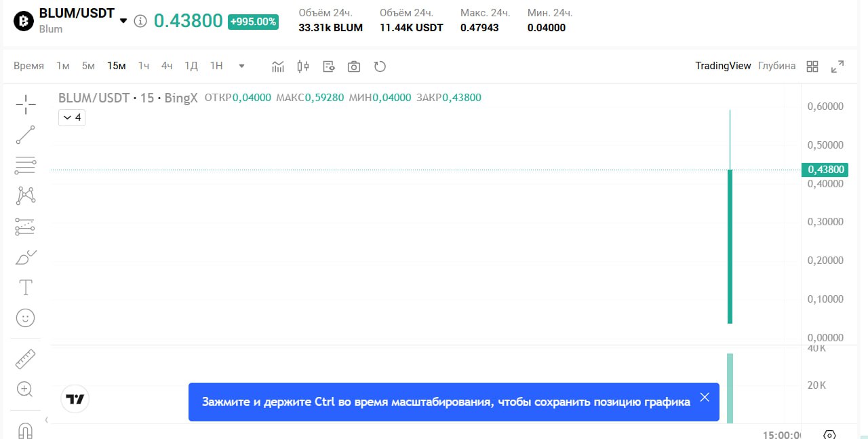Click the МАКС value 0,59280 in legend

[x=324, y=98]
